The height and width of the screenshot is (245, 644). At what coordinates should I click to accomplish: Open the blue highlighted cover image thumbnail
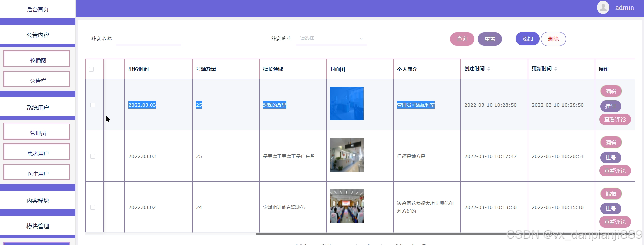[346, 104]
